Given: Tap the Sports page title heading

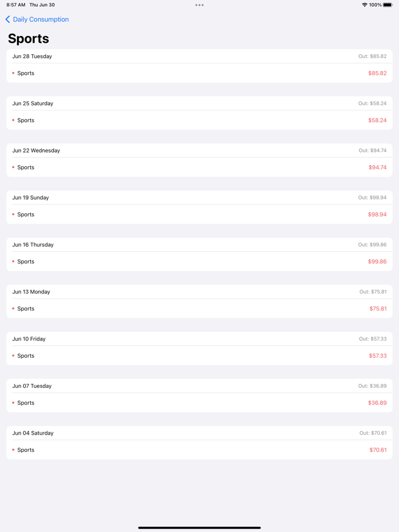Looking at the screenshot, I should click(27, 39).
